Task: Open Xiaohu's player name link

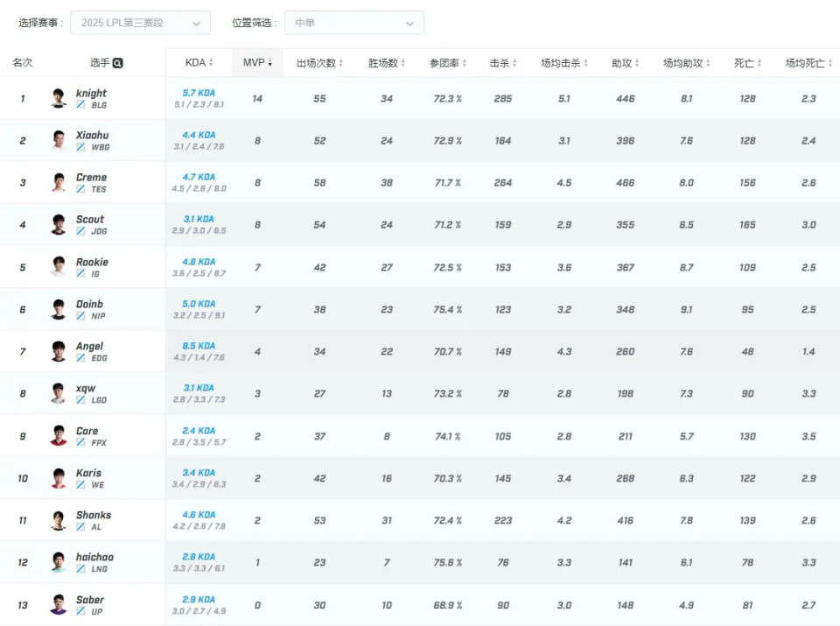Action: pos(92,135)
